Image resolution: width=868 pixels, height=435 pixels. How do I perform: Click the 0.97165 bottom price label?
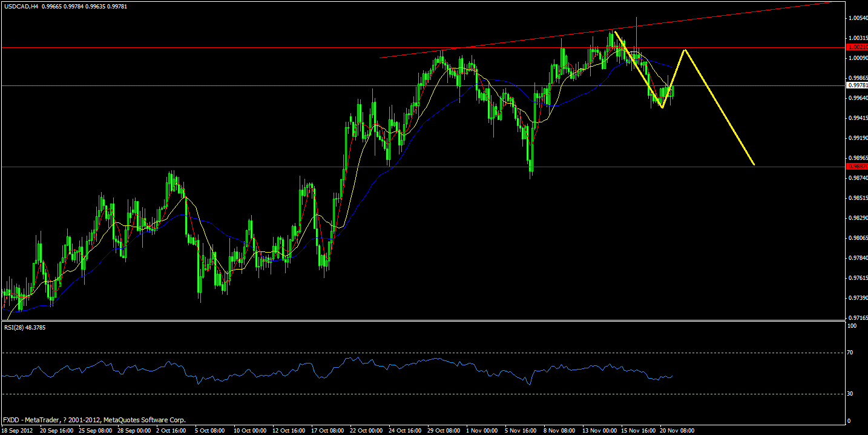pyautogui.click(x=856, y=317)
